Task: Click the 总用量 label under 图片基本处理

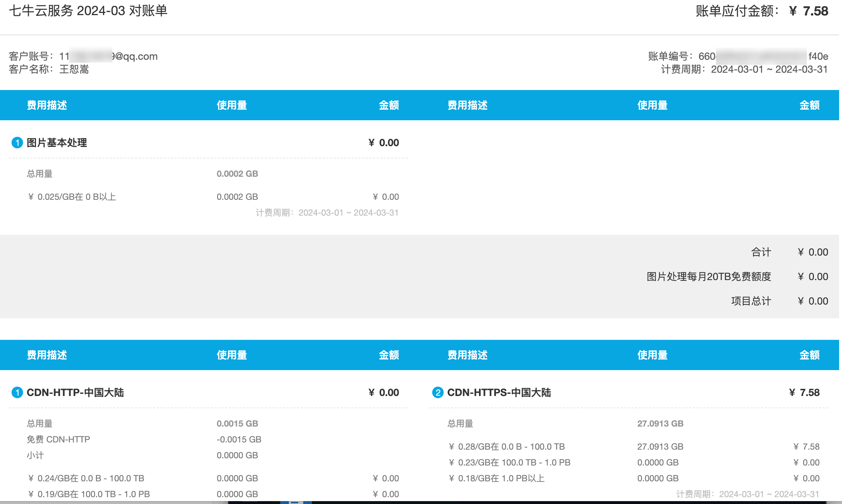Action: [x=40, y=174]
